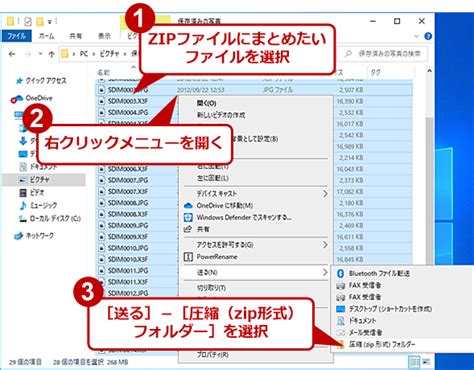Select file SDIM0006.X3F
Viewport: 474px width, 370px height.
pos(128,169)
